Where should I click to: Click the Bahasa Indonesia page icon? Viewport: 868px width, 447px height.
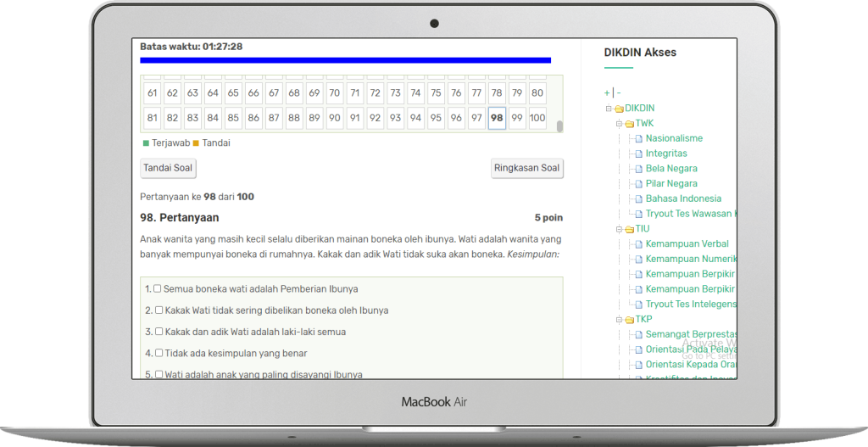pyautogui.click(x=639, y=198)
